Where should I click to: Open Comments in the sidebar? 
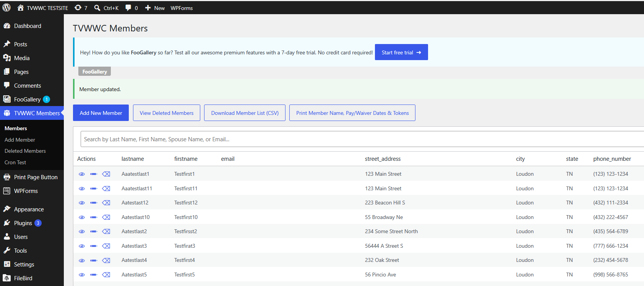(x=32, y=86)
